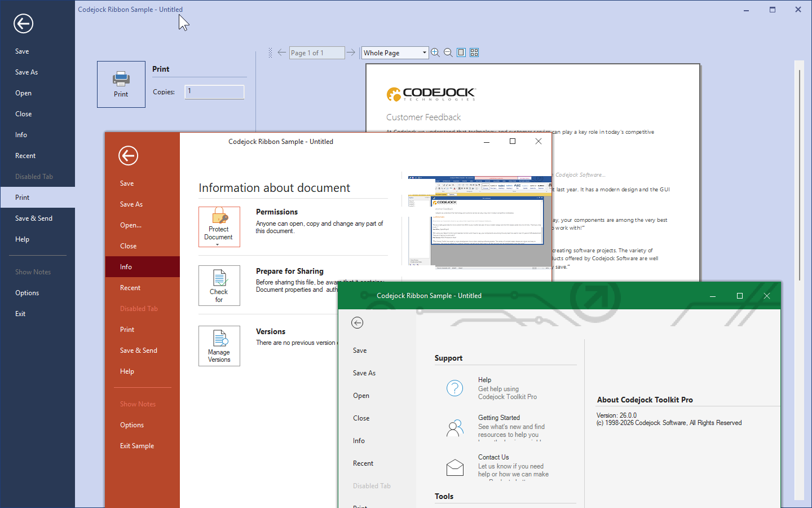Click the Codejock logo in print preview

[x=431, y=94]
